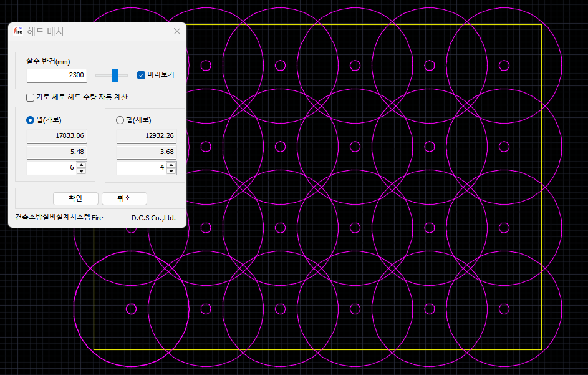Click the 살수 반경 input field

[56, 75]
